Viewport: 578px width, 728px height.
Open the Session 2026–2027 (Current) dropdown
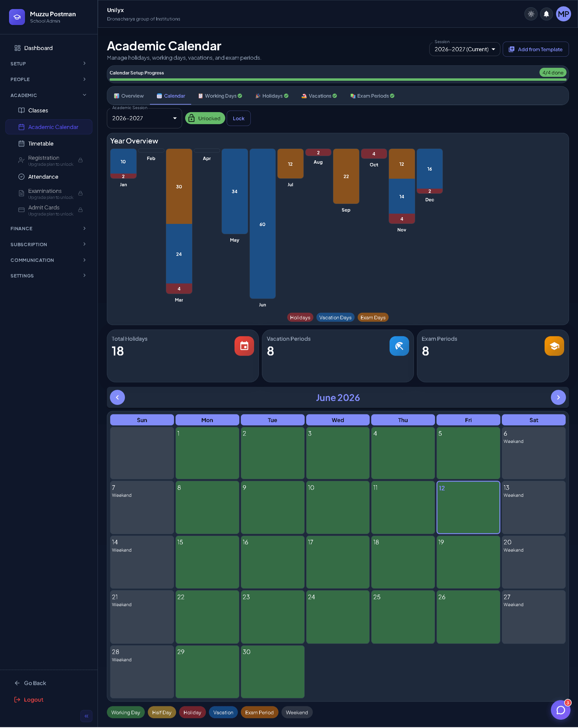pos(464,49)
